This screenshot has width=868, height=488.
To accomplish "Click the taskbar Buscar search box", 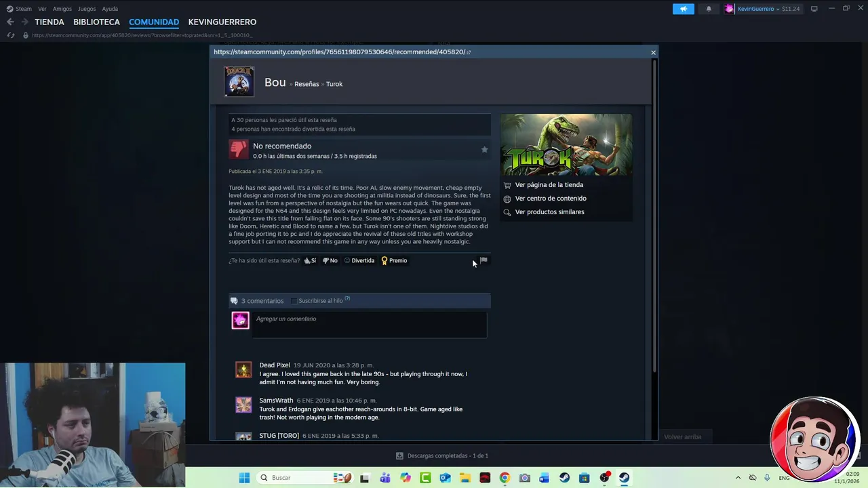I will 307,478.
